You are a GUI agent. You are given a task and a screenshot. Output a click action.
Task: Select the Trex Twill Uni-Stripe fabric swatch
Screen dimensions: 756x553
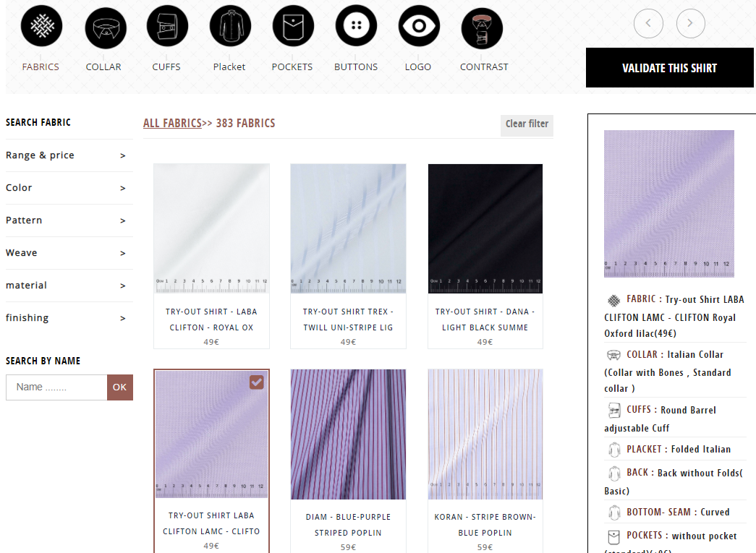348,228
